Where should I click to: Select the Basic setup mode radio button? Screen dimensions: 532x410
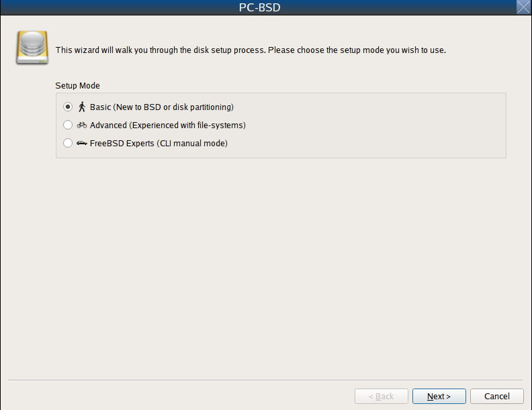tap(68, 107)
